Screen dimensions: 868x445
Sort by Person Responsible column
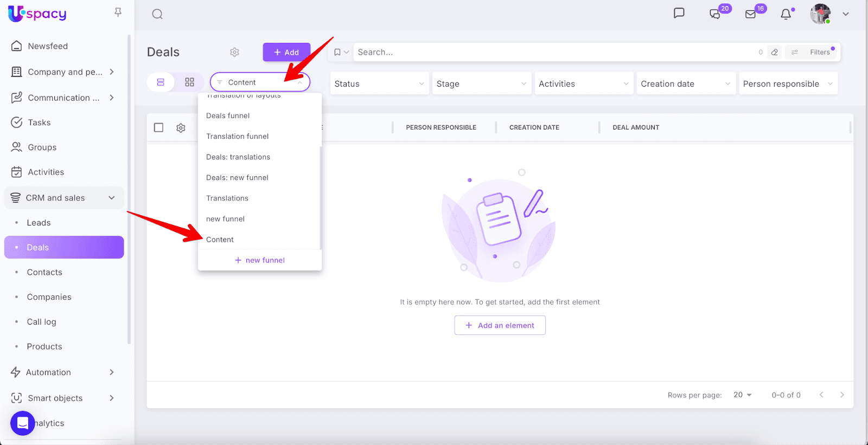click(441, 127)
